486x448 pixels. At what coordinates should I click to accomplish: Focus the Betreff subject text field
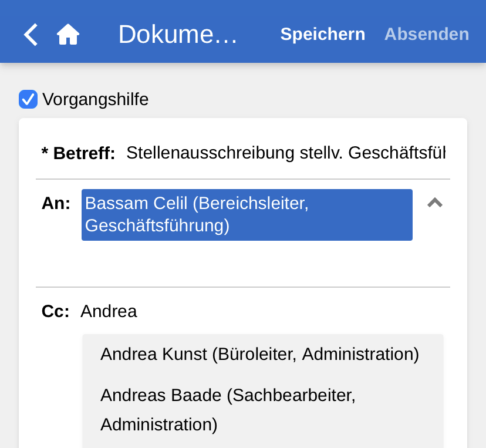click(x=286, y=153)
